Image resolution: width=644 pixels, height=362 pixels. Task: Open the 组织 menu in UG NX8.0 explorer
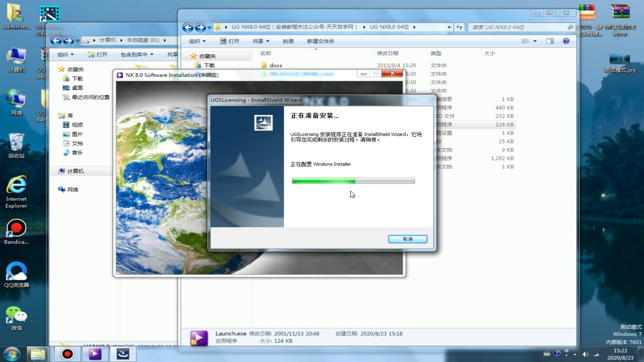(x=197, y=41)
